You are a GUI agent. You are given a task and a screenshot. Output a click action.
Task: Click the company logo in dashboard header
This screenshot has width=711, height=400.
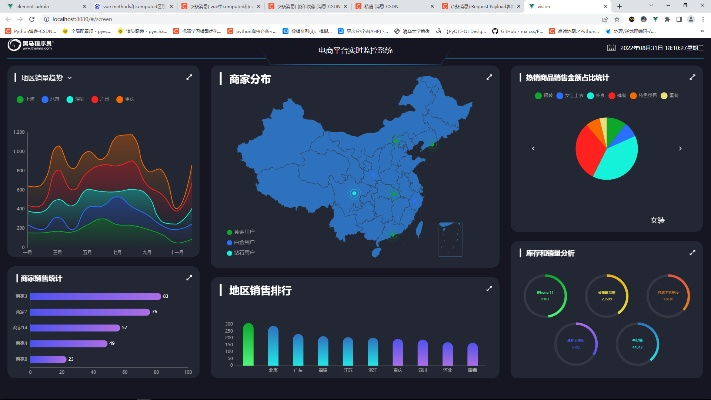[30, 45]
